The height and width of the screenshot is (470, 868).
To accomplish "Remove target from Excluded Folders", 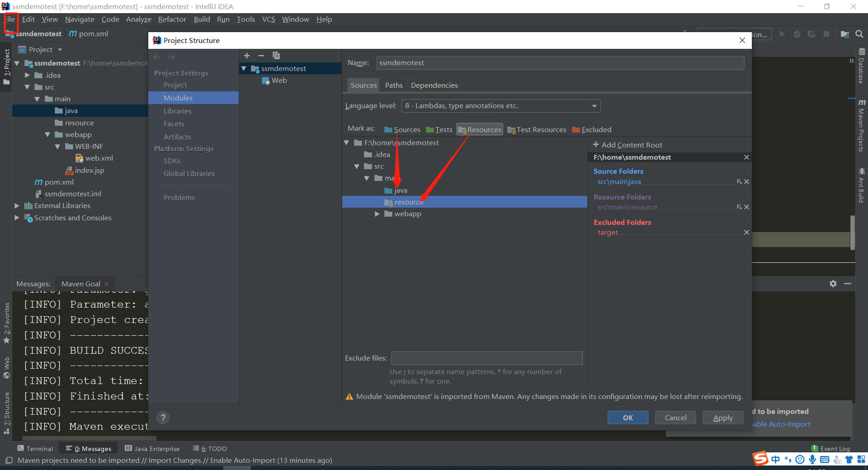I will click(x=746, y=232).
